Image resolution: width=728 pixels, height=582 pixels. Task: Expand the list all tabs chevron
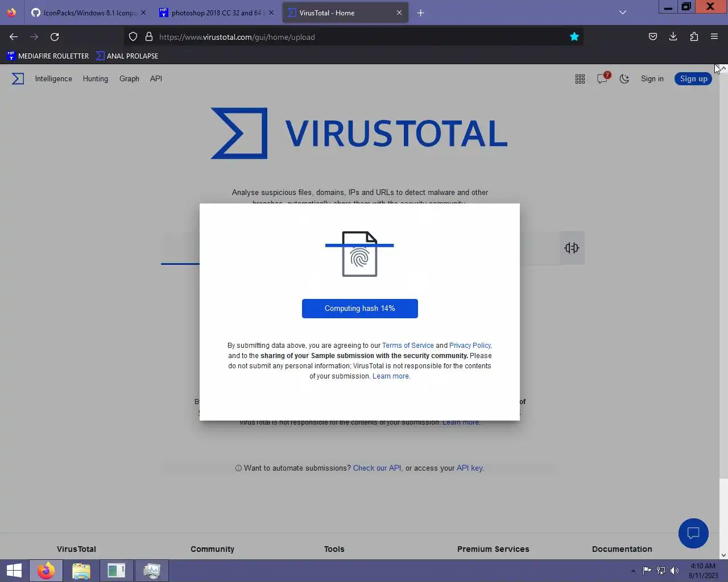click(623, 13)
